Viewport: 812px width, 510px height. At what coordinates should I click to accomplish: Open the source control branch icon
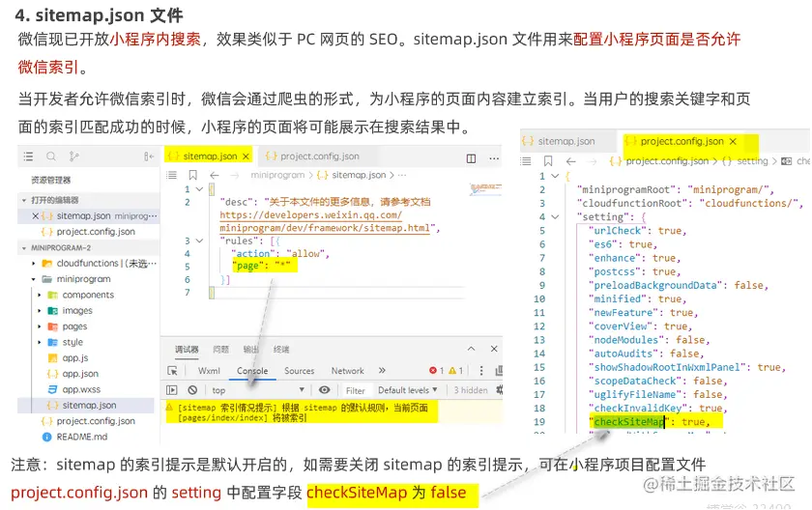click(x=74, y=156)
